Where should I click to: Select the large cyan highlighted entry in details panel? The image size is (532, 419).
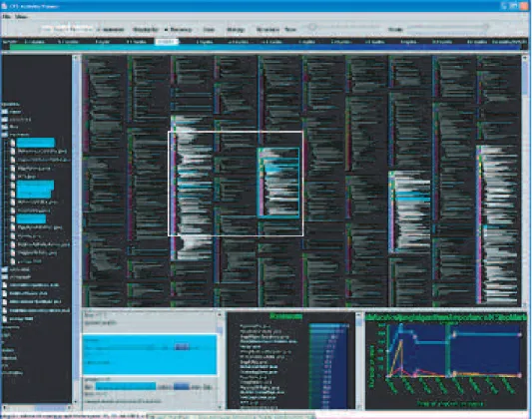pyautogui.click(x=150, y=354)
